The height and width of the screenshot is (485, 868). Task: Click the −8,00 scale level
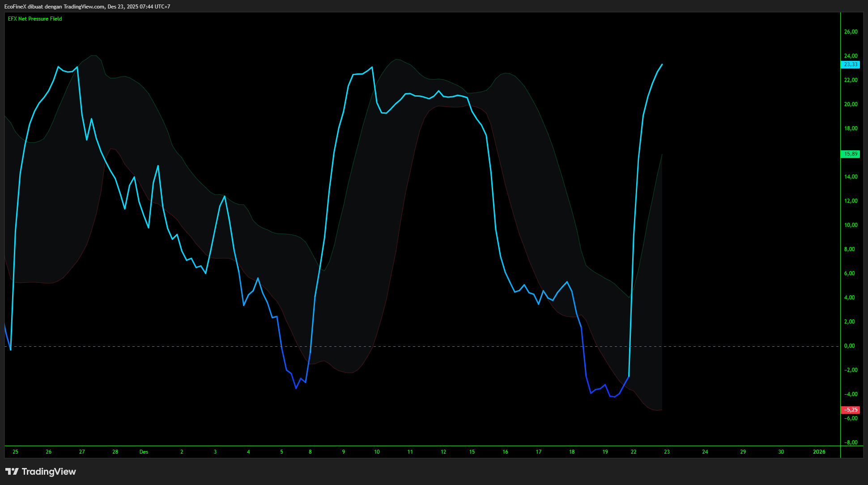click(x=851, y=442)
